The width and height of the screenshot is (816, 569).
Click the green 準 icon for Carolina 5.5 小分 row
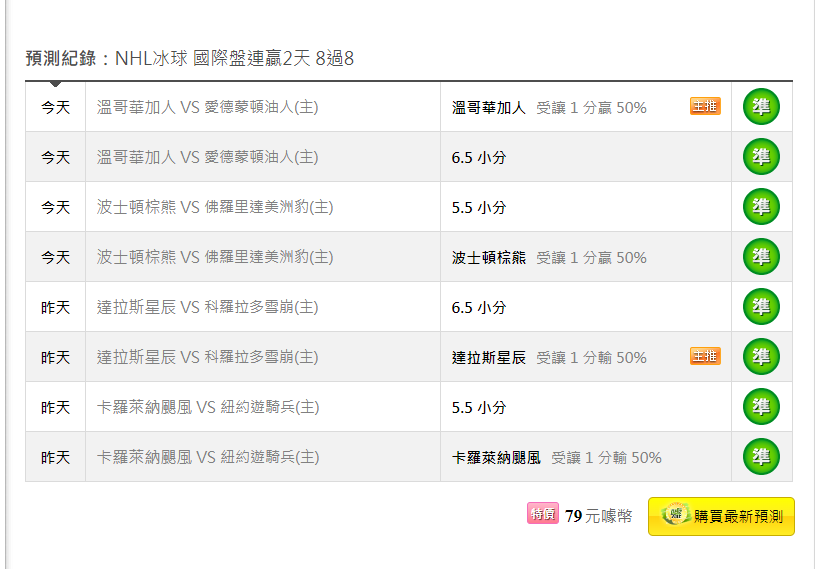(761, 407)
